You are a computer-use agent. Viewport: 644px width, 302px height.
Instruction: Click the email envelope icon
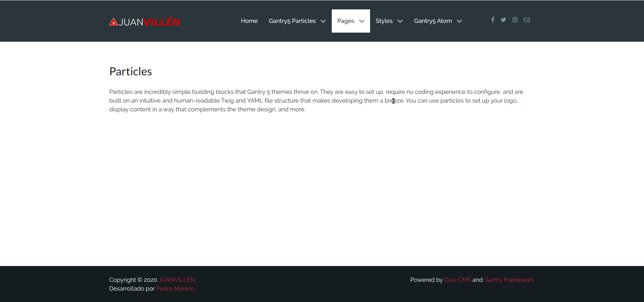point(527,20)
